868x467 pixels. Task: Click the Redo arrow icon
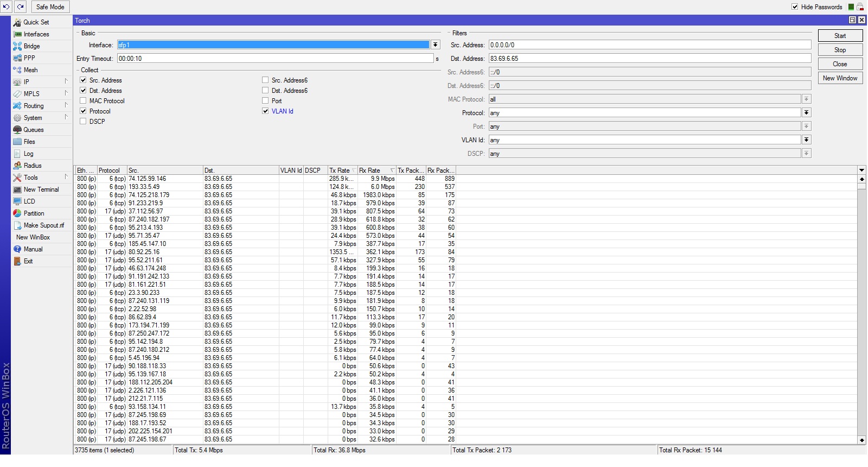20,7
